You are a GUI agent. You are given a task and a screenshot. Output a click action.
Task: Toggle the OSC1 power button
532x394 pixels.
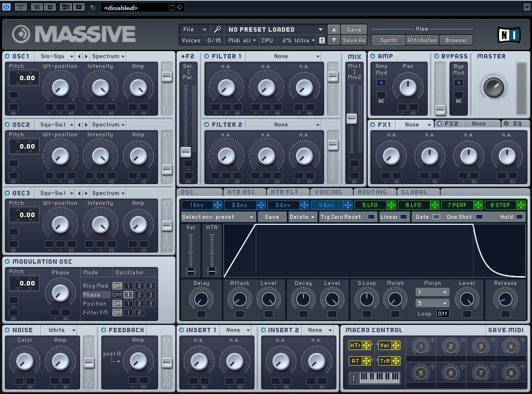point(7,56)
